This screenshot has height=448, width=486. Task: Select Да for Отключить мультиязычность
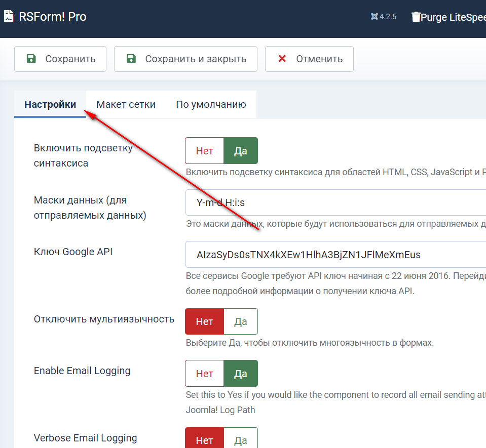pyautogui.click(x=240, y=321)
